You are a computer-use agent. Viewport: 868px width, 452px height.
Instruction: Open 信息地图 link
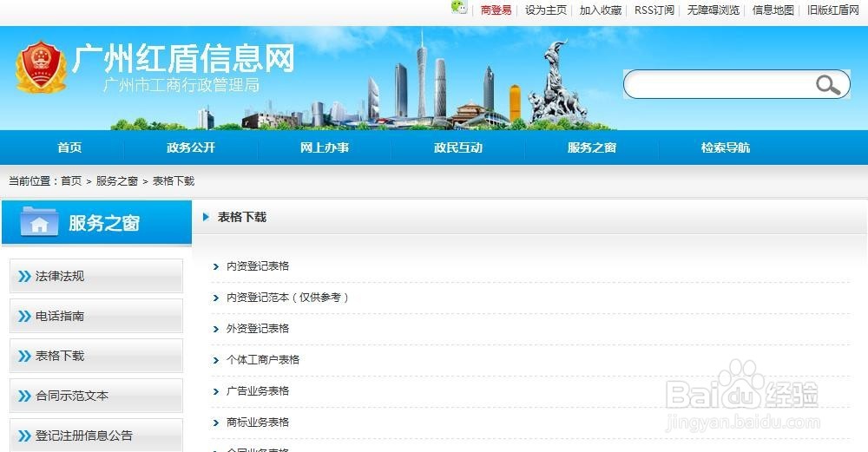[773, 10]
